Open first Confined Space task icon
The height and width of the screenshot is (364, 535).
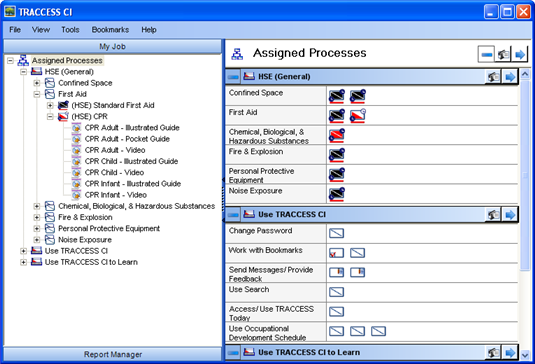tap(337, 96)
